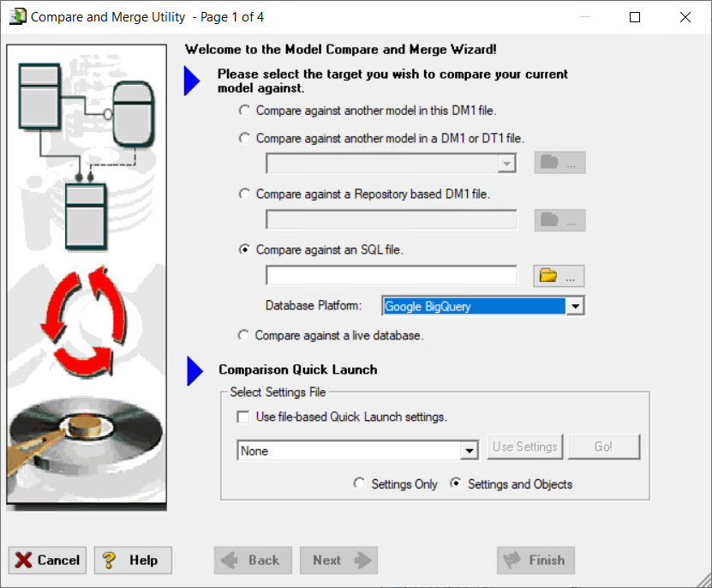Click the Finish button
Screen dimensions: 712x588
pos(535,560)
